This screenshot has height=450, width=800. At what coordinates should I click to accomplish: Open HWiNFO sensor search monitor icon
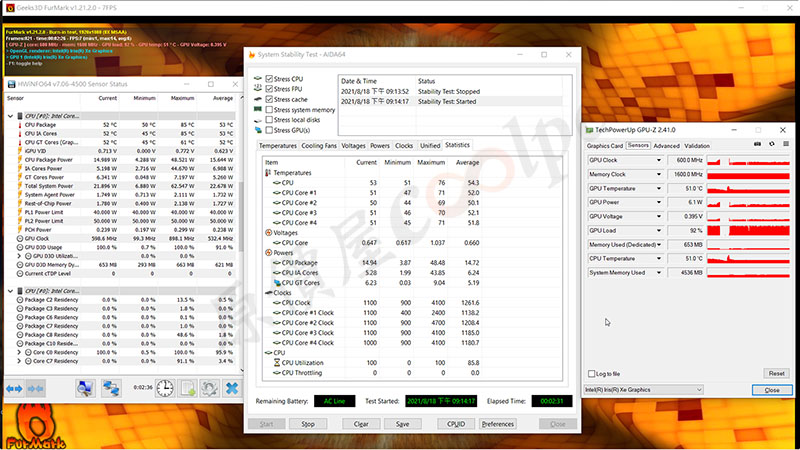coord(85,388)
